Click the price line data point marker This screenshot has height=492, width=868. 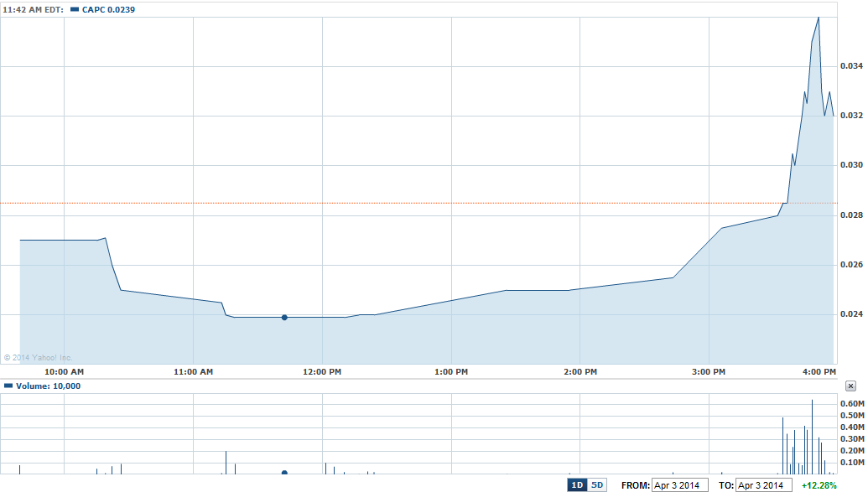pos(284,318)
